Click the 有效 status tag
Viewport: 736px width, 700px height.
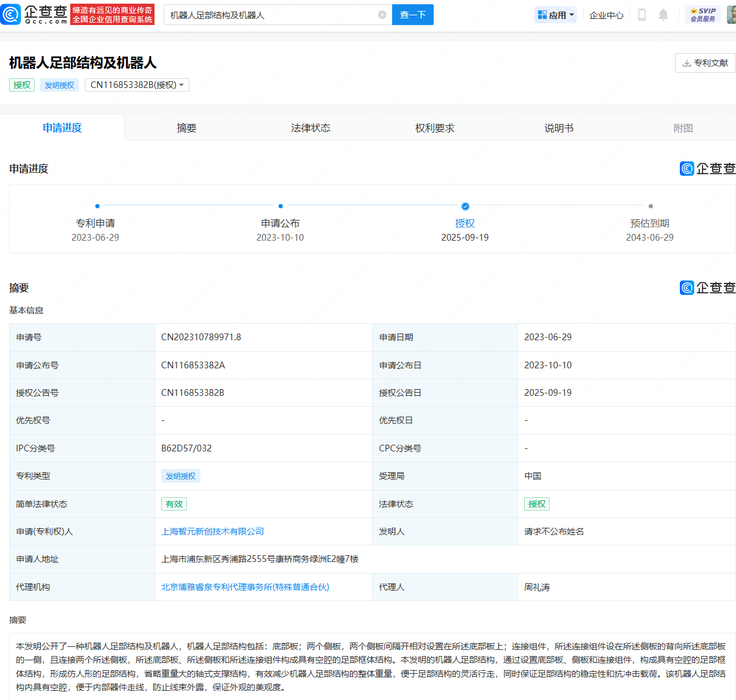click(x=174, y=504)
